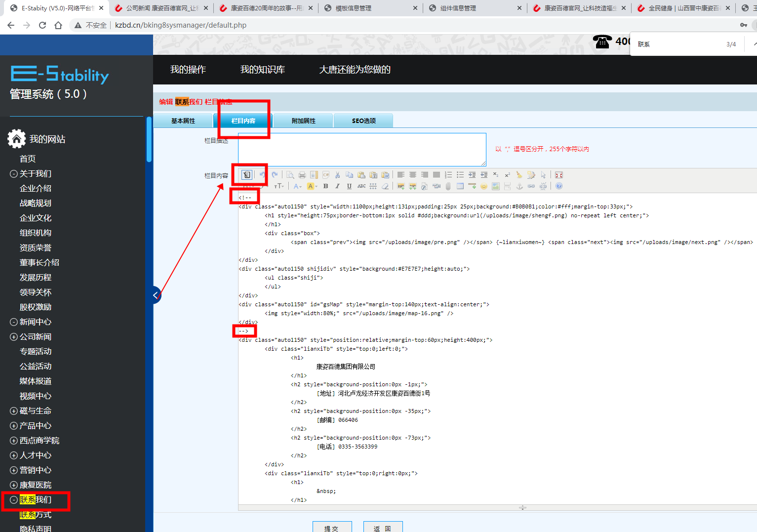Open batch image upload tool
This screenshot has width=757, height=532.
[x=412, y=186]
